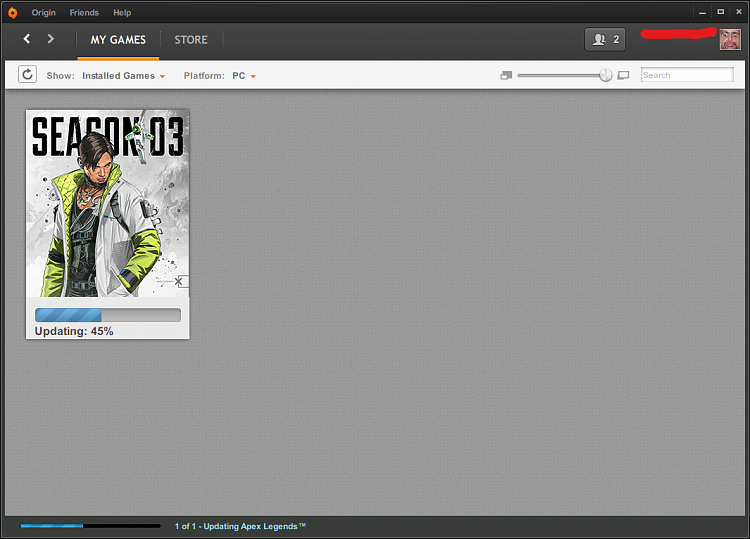
Task: Click the large tile size icon
Action: click(623, 76)
